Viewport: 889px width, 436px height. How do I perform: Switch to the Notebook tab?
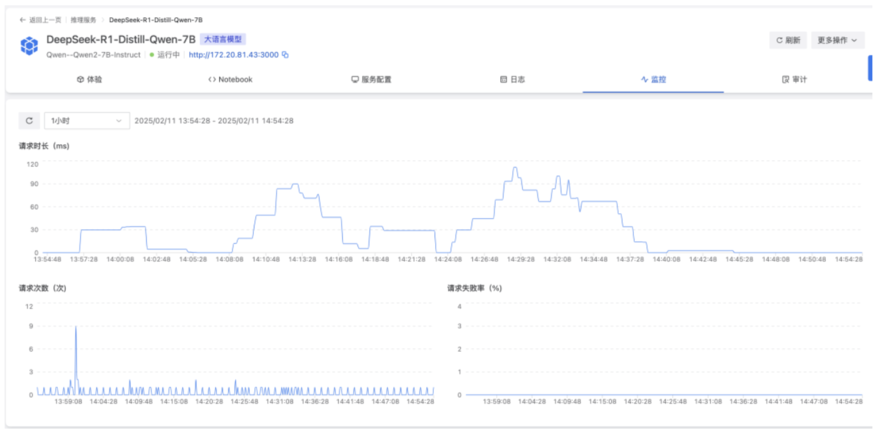coord(230,79)
